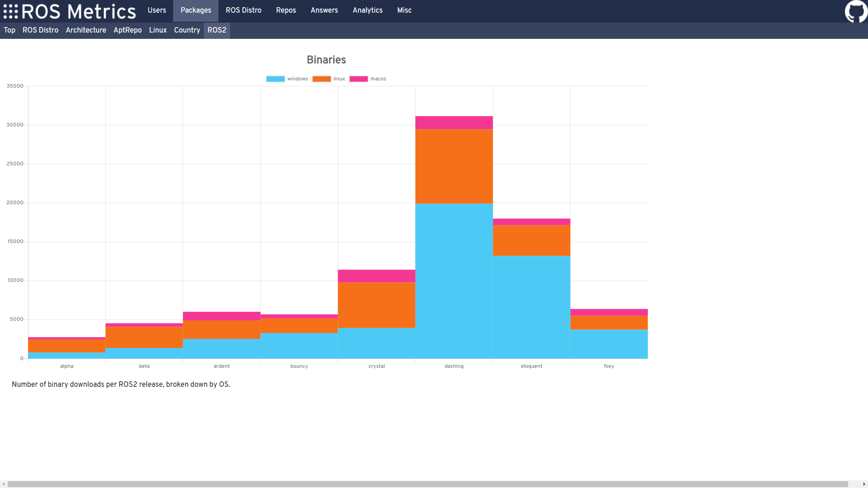Open the Analytics menu
Viewport: 868px width, 488px height.
point(368,10)
